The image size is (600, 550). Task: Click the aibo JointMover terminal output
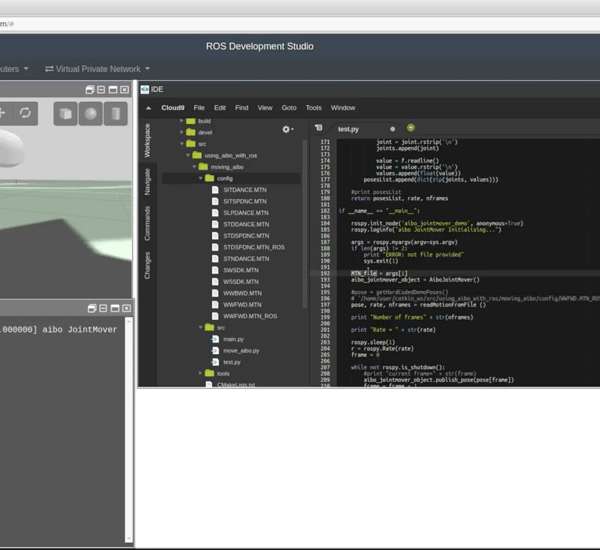click(x=59, y=330)
